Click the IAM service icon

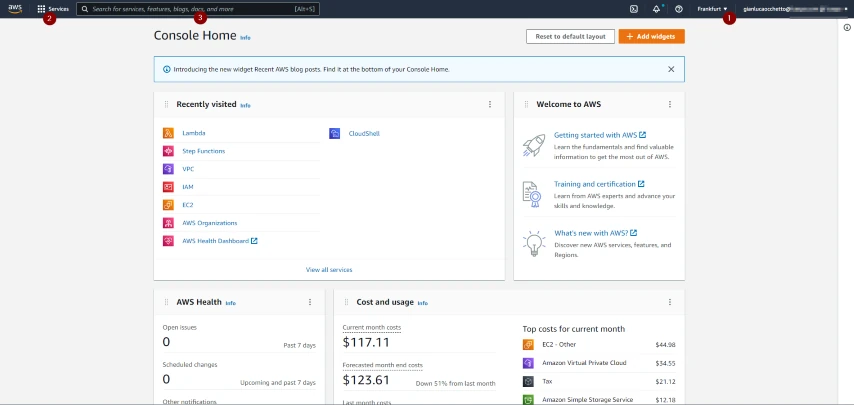click(x=169, y=187)
